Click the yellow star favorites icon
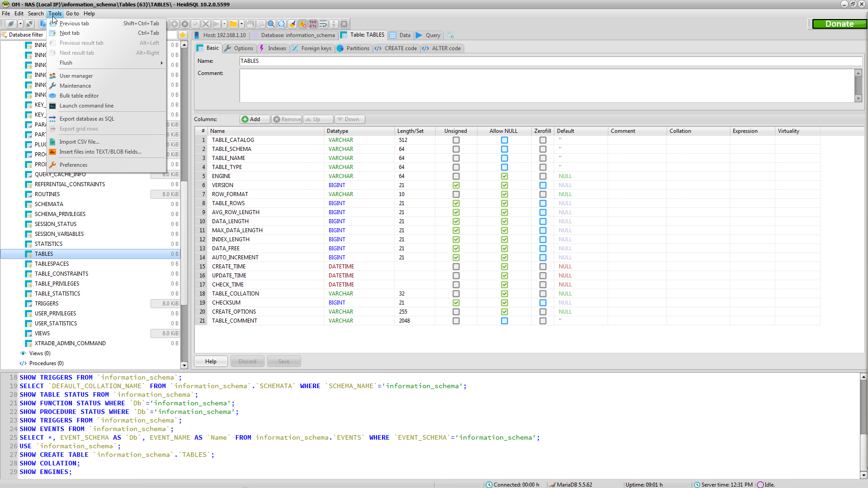Viewport: 868px width, 488px height. (183, 35)
